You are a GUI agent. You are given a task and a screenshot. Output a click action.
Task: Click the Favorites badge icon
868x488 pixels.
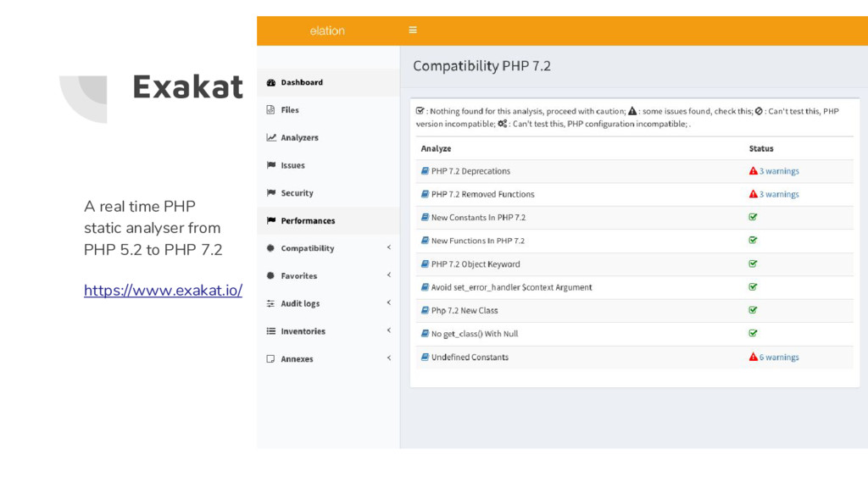[x=270, y=275]
